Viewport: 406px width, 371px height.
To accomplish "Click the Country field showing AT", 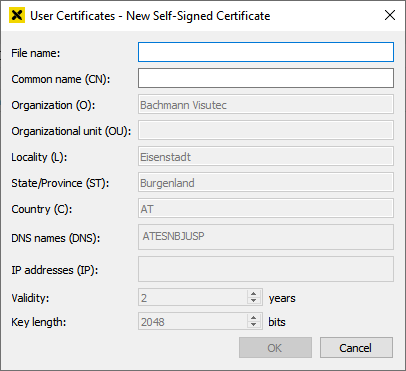I will click(266, 208).
